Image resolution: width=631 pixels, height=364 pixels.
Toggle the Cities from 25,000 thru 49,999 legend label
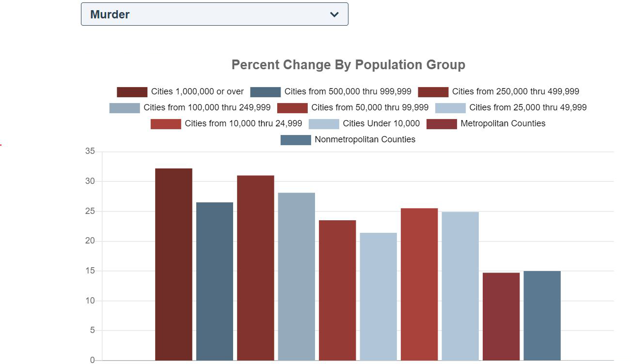tap(528, 107)
